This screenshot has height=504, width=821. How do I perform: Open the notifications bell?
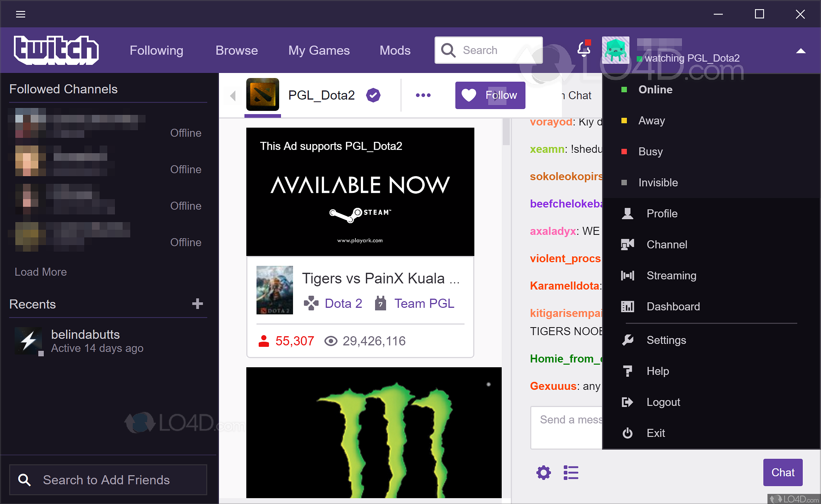(583, 49)
